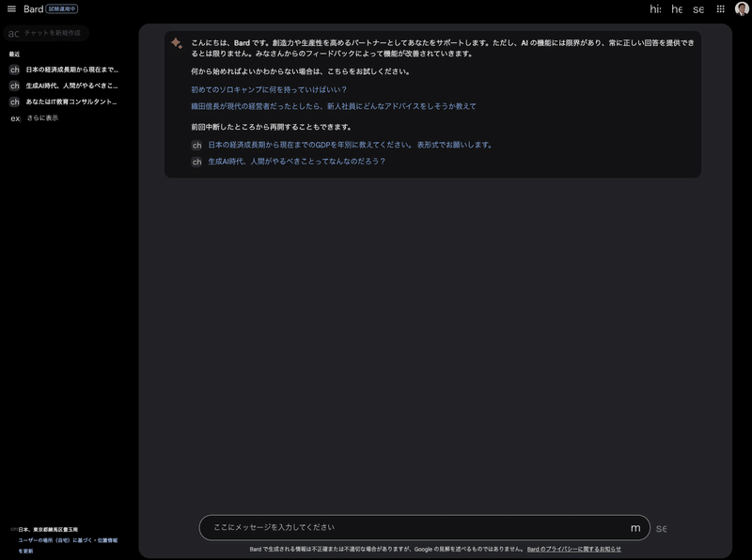Open the Google account profile avatar
This screenshot has width=752, height=560.
(x=742, y=8)
